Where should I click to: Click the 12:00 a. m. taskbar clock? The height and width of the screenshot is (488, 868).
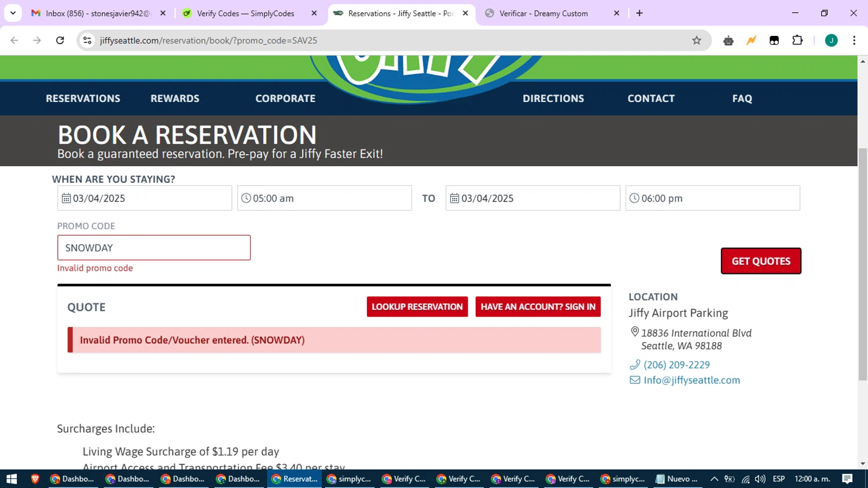(x=812, y=479)
